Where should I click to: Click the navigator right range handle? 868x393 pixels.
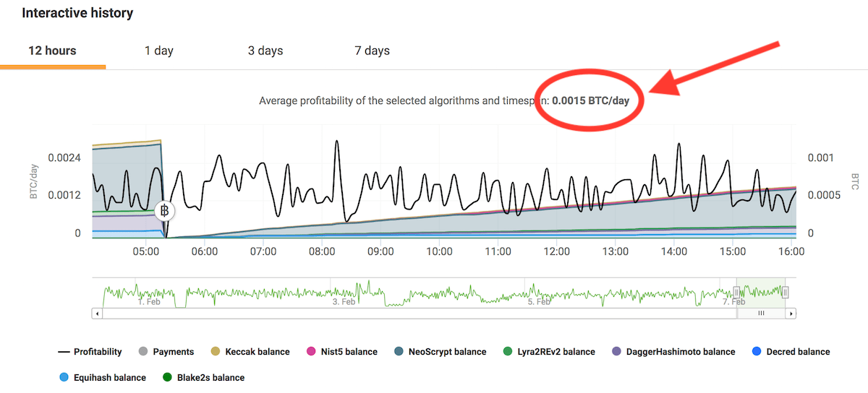pyautogui.click(x=786, y=292)
